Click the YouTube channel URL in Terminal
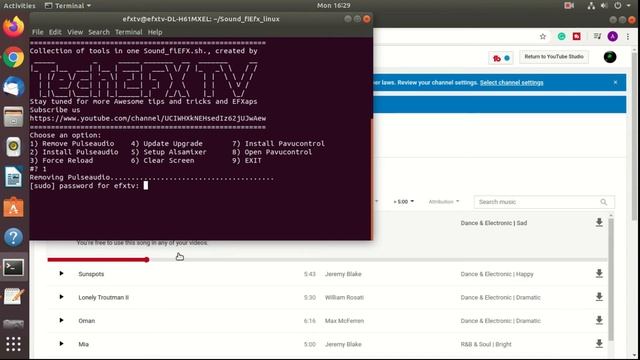The image size is (640, 360). click(148, 118)
